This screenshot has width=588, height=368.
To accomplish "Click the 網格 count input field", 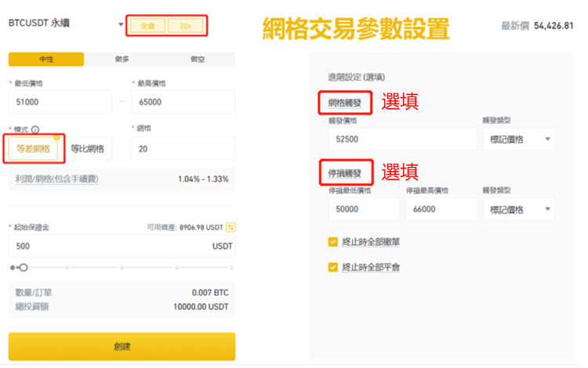I will pos(183,148).
